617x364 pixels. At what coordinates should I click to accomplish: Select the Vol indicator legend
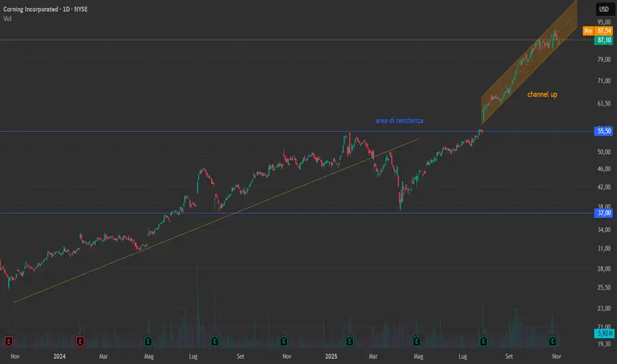coord(7,19)
